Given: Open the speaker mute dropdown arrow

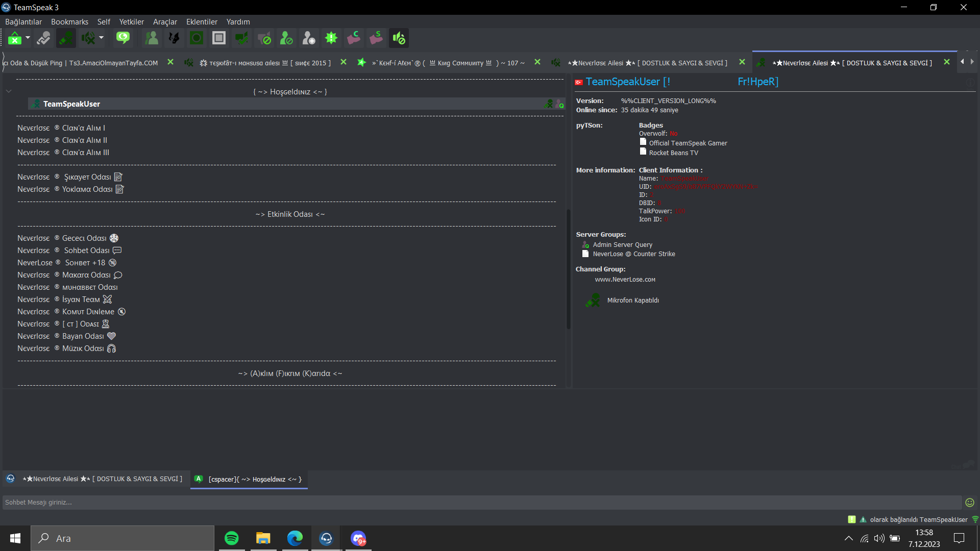Looking at the screenshot, I should point(101,38).
